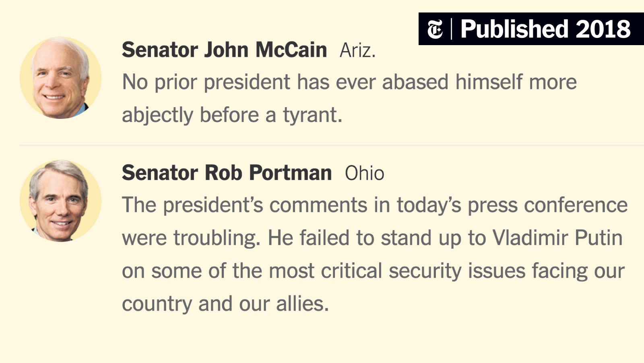
Task: Open Rob Portman's portrait photo
Action: (x=61, y=201)
